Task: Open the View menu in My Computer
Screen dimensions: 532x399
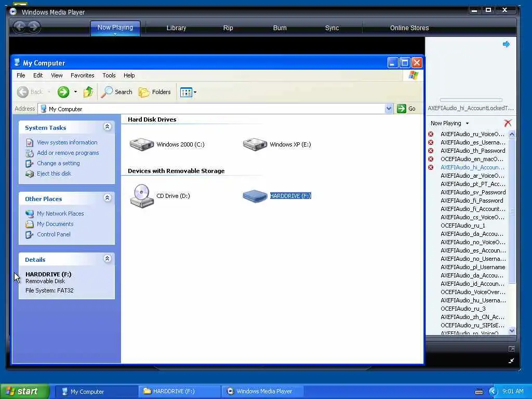Action: [x=57, y=75]
